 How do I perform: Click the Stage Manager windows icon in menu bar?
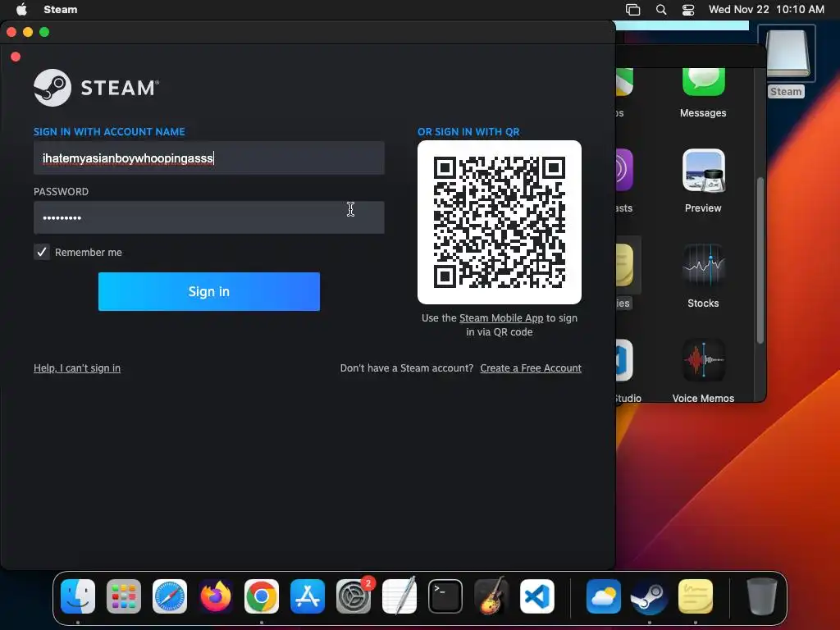coord(633,10)
